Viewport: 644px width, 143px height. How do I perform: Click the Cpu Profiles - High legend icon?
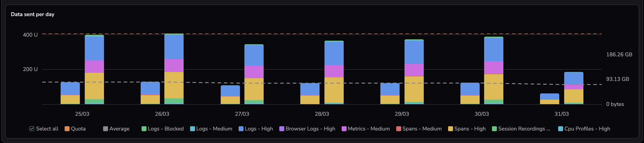(561, 129)
